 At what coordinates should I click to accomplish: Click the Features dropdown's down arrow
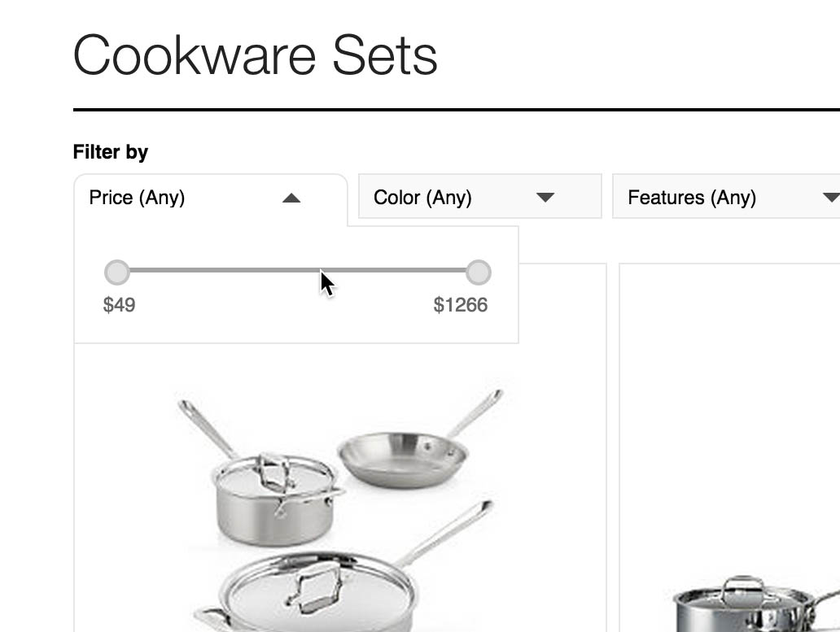click(x=830, y=197)
